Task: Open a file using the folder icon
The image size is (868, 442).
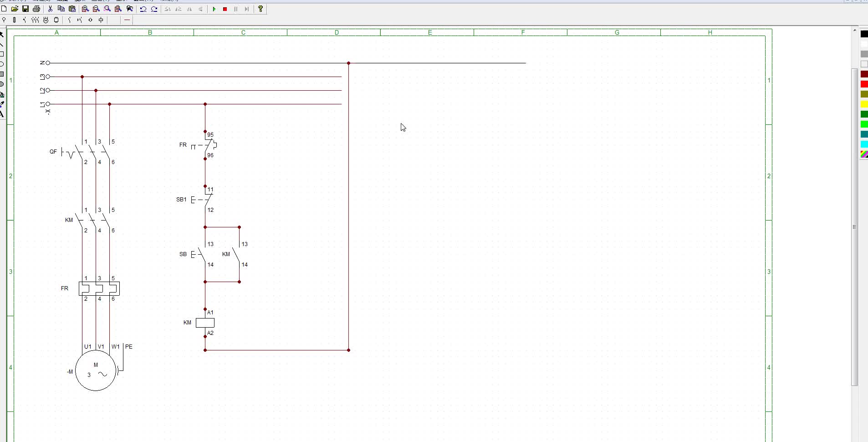Action: [x=15, y=9]
